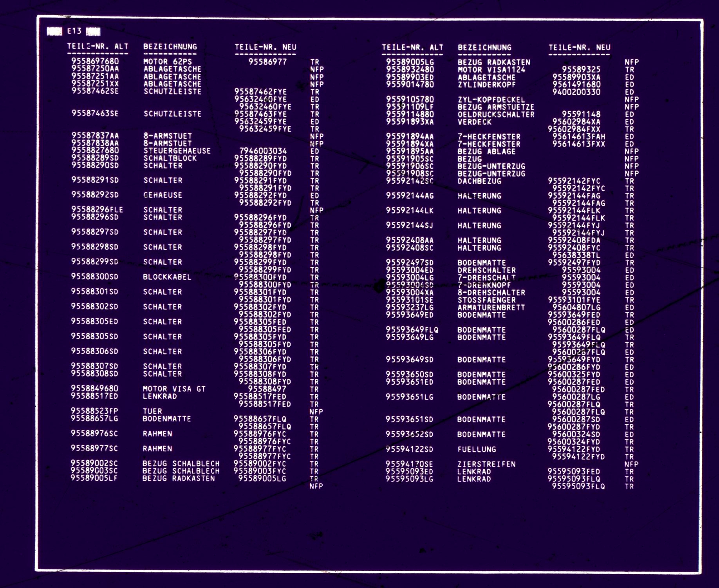The image size is (719, 588).
Task: Click the E13 page label
Action: coord(74,31)
